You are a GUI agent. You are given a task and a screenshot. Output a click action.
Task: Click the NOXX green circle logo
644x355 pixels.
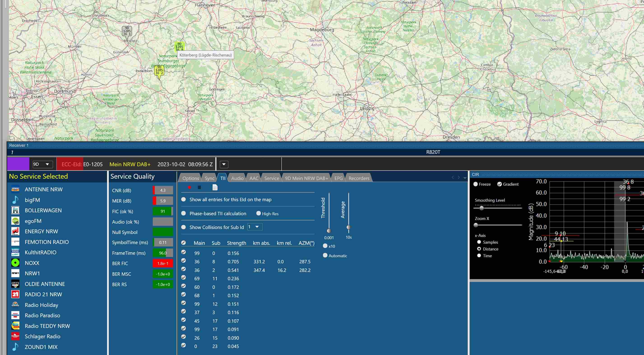(15, 263)
